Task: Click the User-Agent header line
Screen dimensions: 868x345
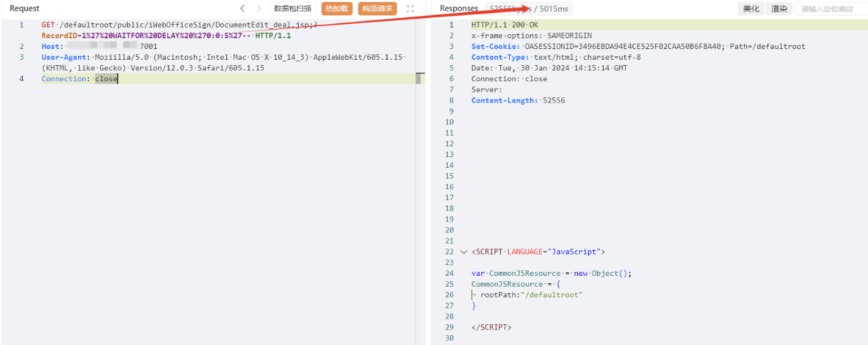Action: tap(223, 62)
